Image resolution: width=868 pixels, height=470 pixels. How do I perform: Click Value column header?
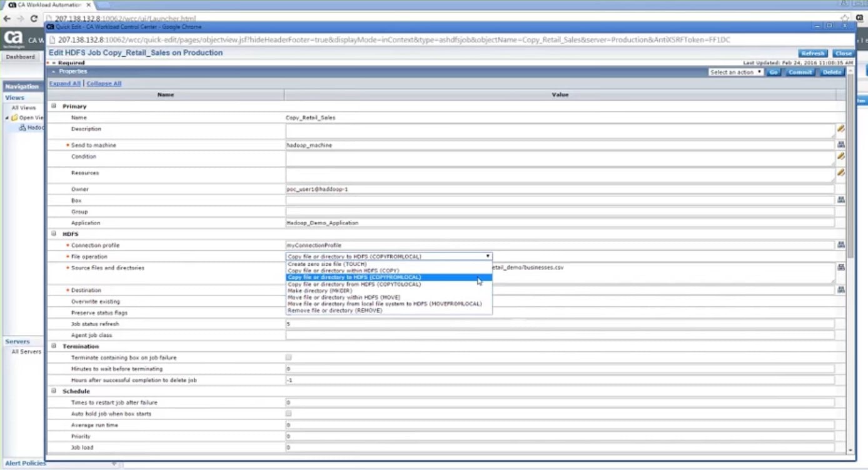[560, 95]
